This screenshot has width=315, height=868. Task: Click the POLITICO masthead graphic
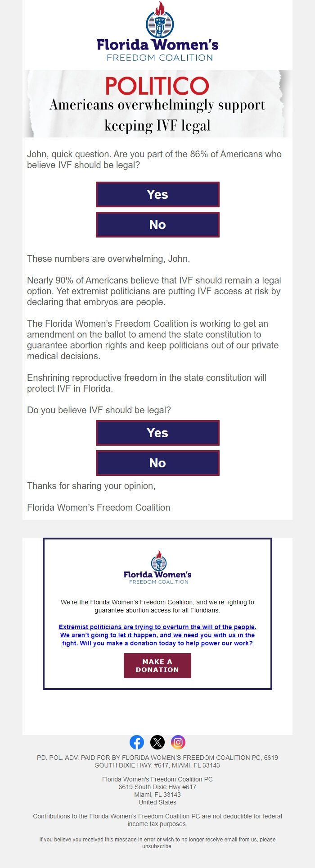pos(157,86)
